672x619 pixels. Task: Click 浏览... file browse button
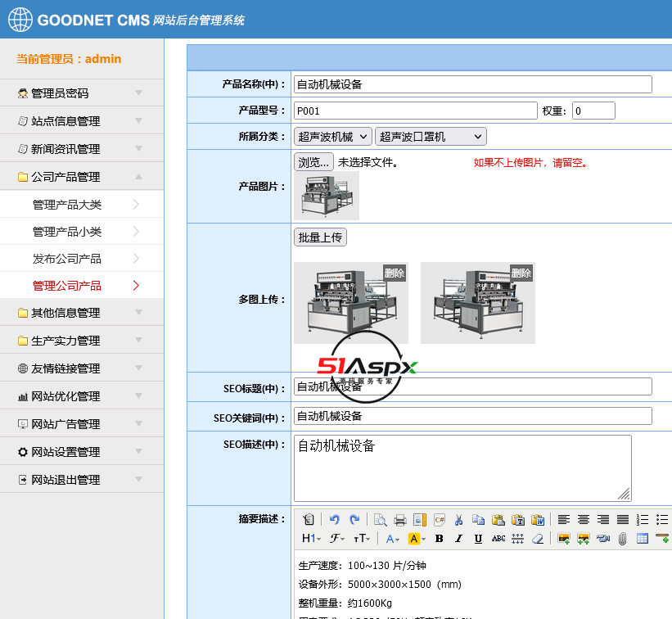[x=313, y=162]
